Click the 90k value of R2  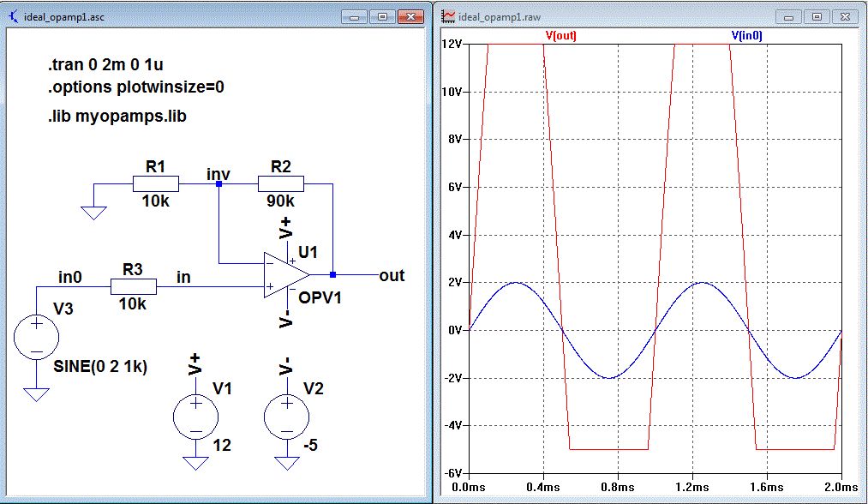click(281, 201)
